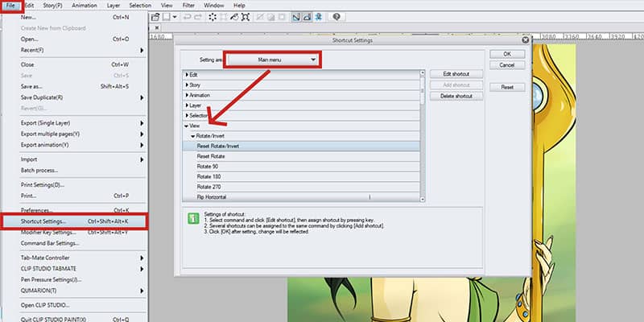Viewport: 644px width, 322px height.
Task: Open the Help menu in menu bar
Action: (239, 6)
